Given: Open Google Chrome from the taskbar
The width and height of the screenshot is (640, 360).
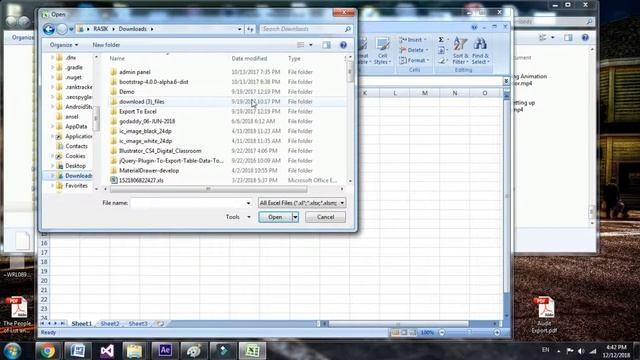Looking at the screenshot, I should pos(47,351).
